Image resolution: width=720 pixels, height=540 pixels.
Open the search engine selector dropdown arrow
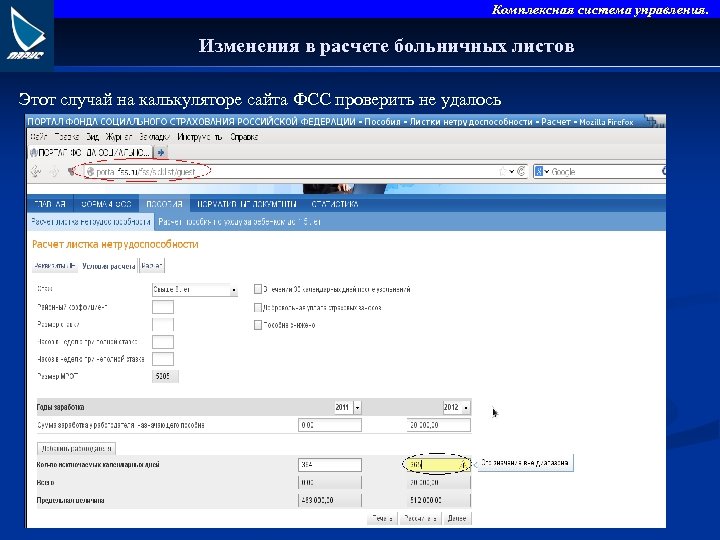tap(546, 172)
